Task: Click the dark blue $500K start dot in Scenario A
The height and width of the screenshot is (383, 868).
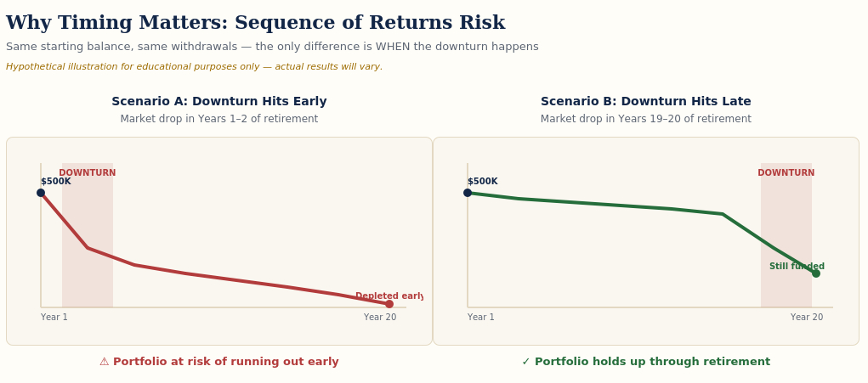Action: [x=41, y=193]
